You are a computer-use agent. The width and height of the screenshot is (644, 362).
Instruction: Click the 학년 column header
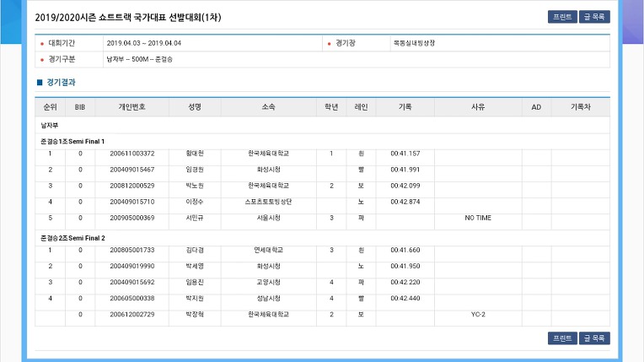331,107
